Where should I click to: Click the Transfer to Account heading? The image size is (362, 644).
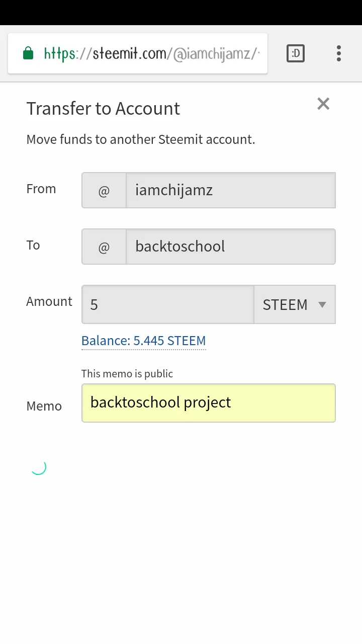[103, 108]
